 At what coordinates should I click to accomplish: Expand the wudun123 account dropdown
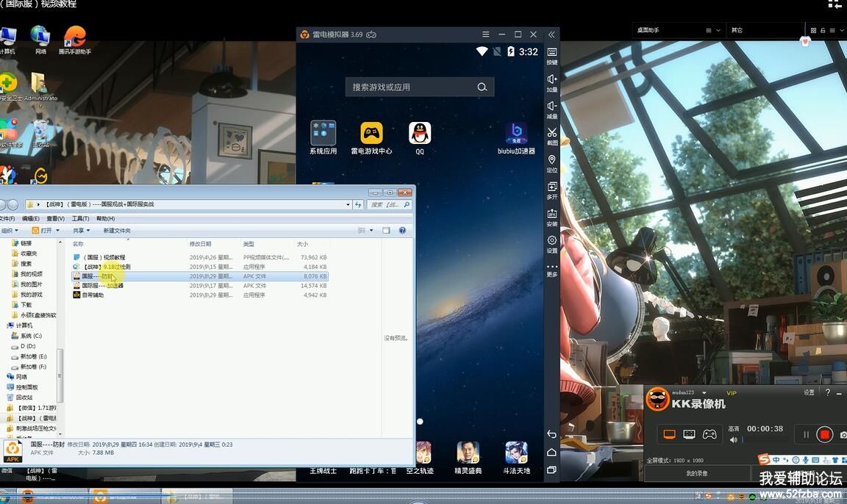[704, 393]
